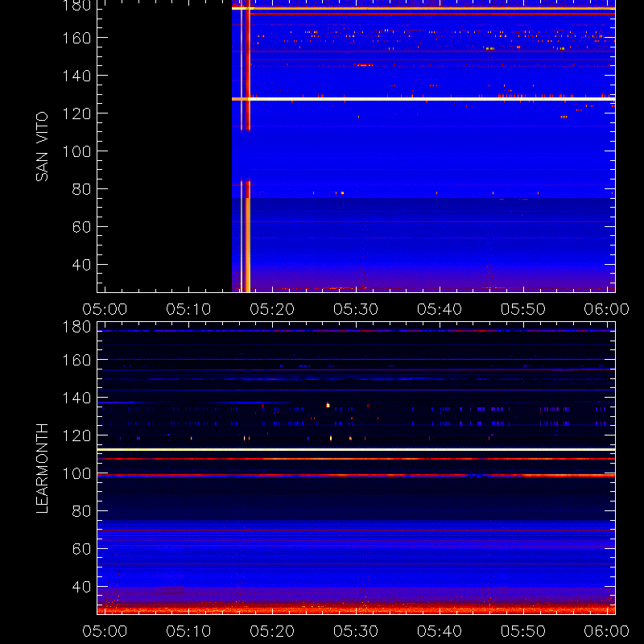Click 05:30 time label under Learmonth plot
Screen dimensions: 644x644
pyautogui.click(x=356, y=631)
